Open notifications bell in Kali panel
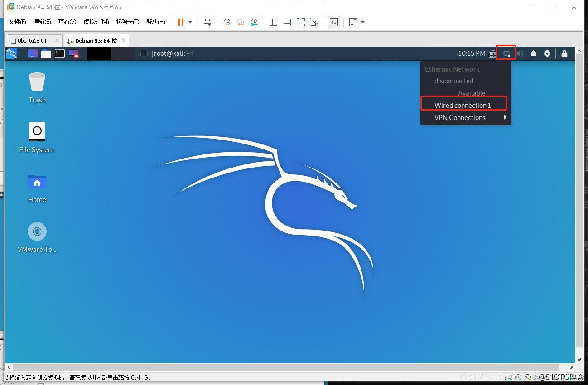 [x=534, y=53]
